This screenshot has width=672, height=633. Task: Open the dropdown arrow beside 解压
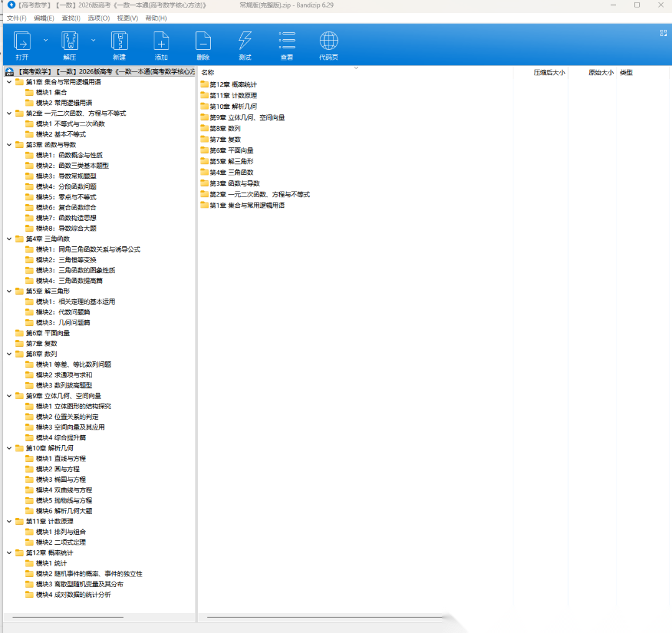point(93,40)
